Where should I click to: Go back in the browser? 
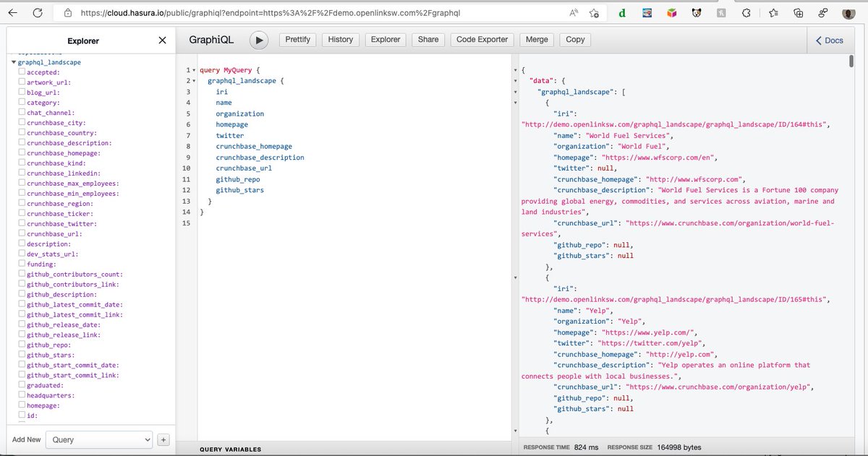coord(13,12)
